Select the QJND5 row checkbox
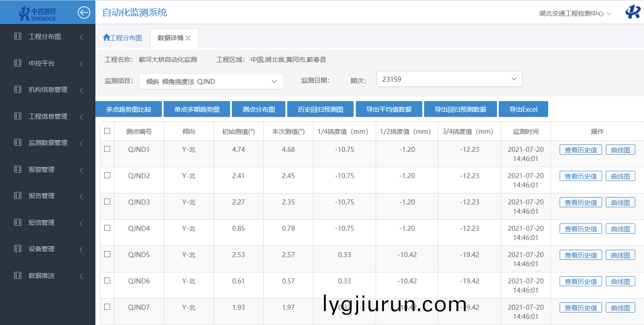This screenshot has width=644, height=325. coord(107,254)
